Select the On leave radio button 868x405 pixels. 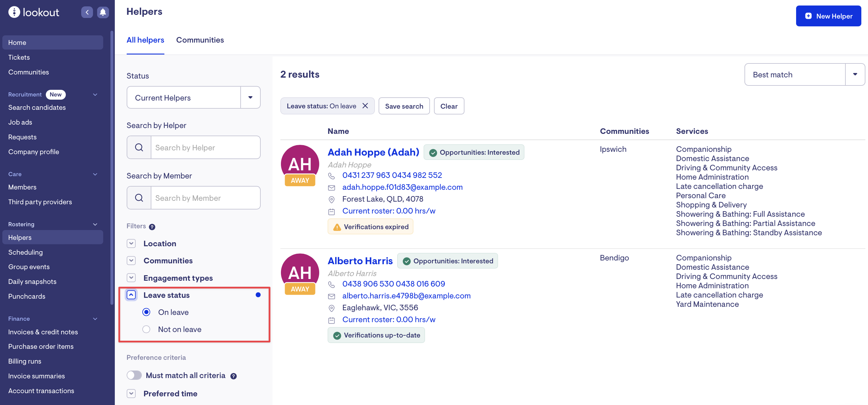tap(146, 312)
